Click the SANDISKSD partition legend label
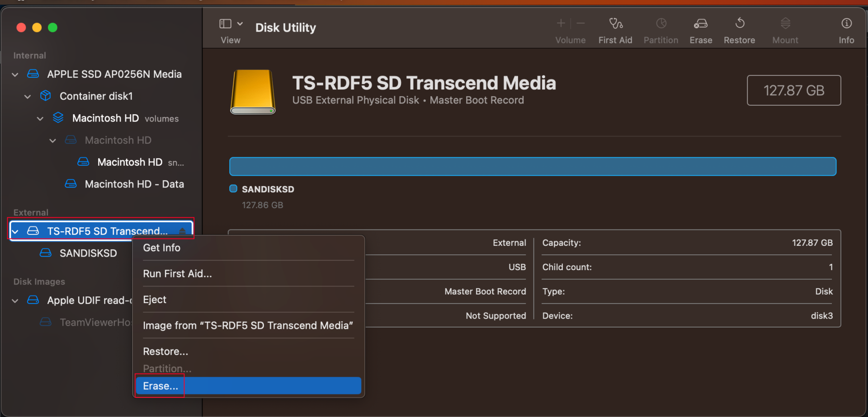 click(x=268, y=189)
